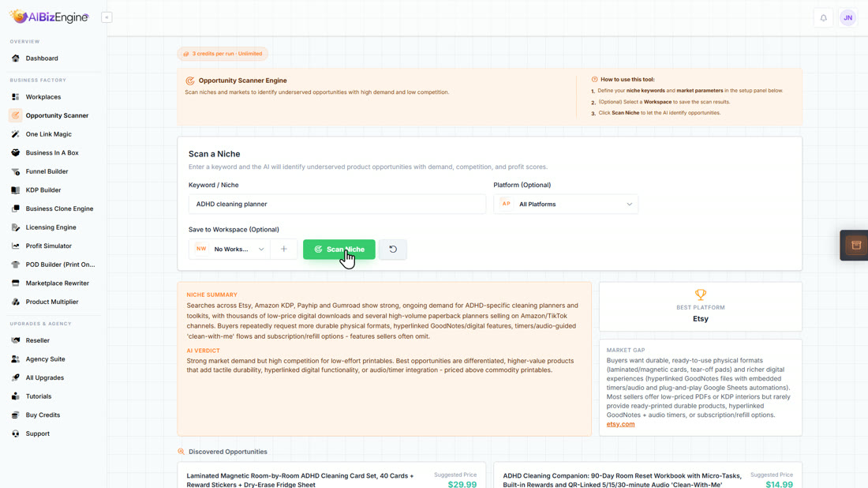Viewport: 868px width, 488px height.
Task: Click the Agency Suite people icon
Action: click(16, 359)
